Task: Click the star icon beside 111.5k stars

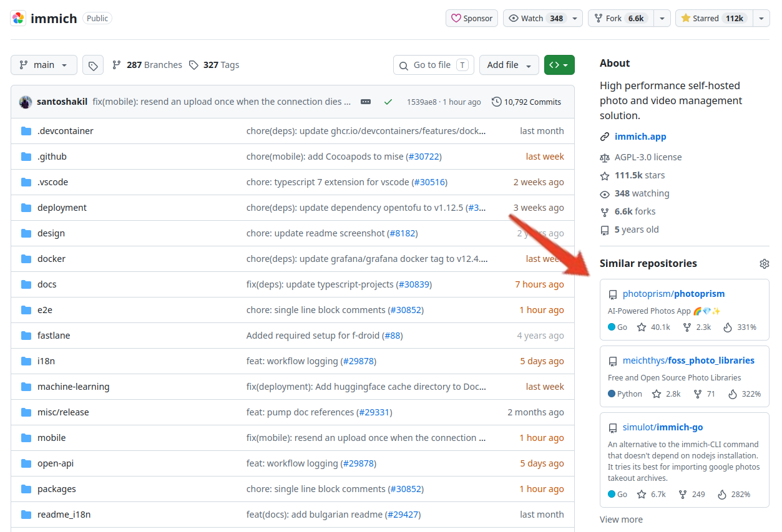Action: (604, 176)
